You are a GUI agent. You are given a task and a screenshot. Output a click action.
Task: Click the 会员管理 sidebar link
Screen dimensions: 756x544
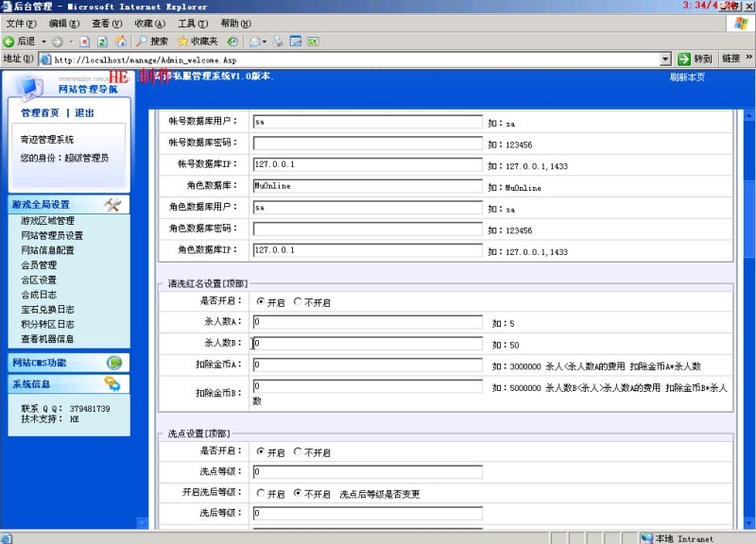point(39,265)
